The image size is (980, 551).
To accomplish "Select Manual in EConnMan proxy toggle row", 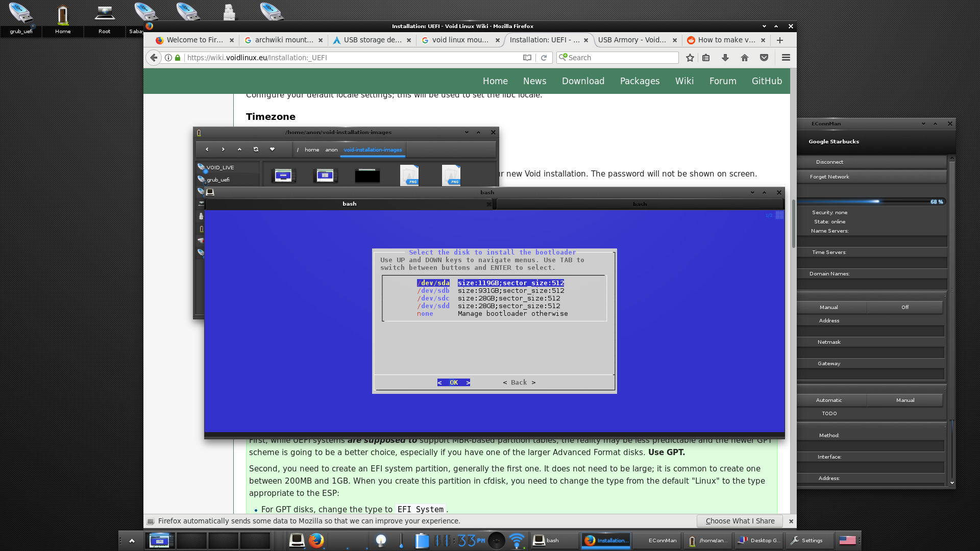I will [x=905, y=400].
